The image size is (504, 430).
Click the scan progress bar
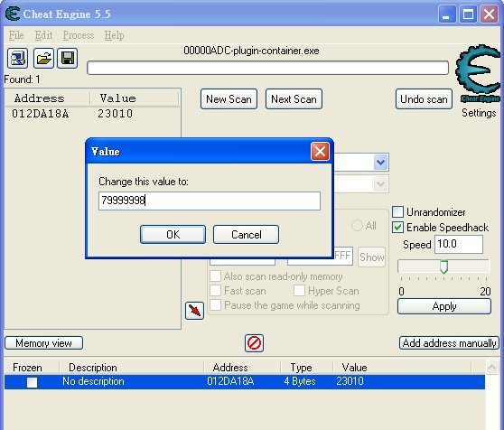click(267, 68)
